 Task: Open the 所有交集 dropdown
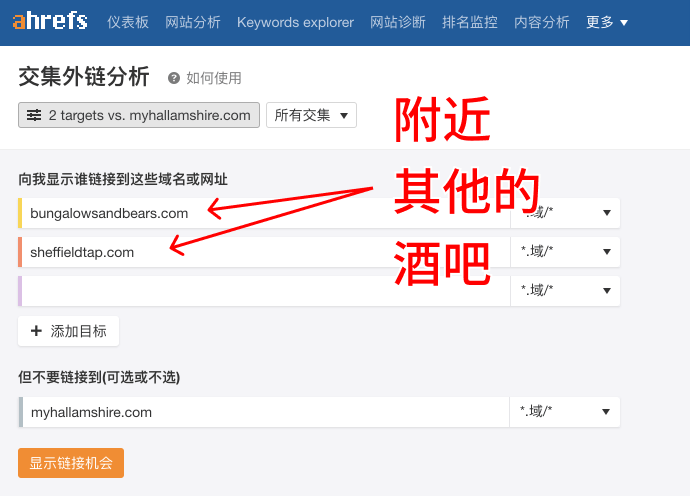312,115
